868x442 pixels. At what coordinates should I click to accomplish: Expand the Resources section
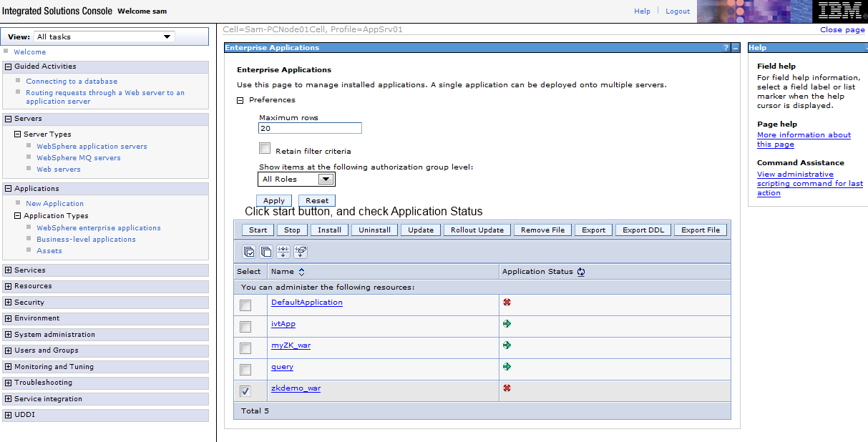coord(9,286)
